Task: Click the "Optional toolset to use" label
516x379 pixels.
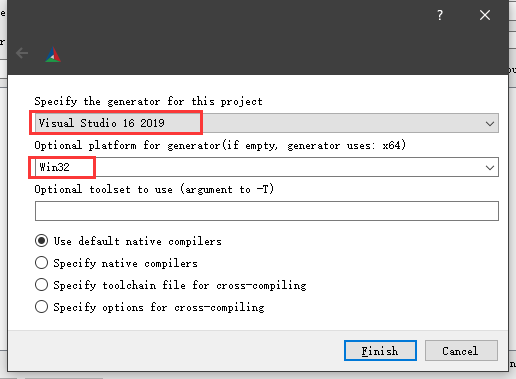Action: [x=103, y=189]
